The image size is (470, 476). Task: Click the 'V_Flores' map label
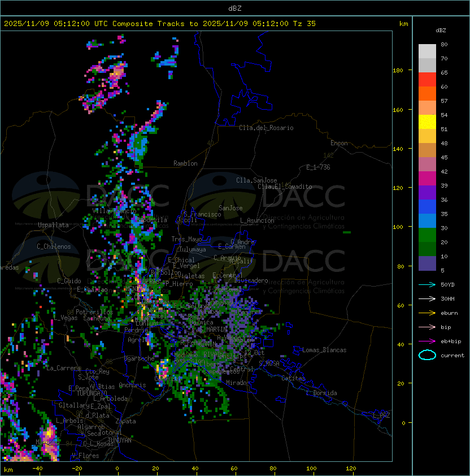(x=85, y=456)
